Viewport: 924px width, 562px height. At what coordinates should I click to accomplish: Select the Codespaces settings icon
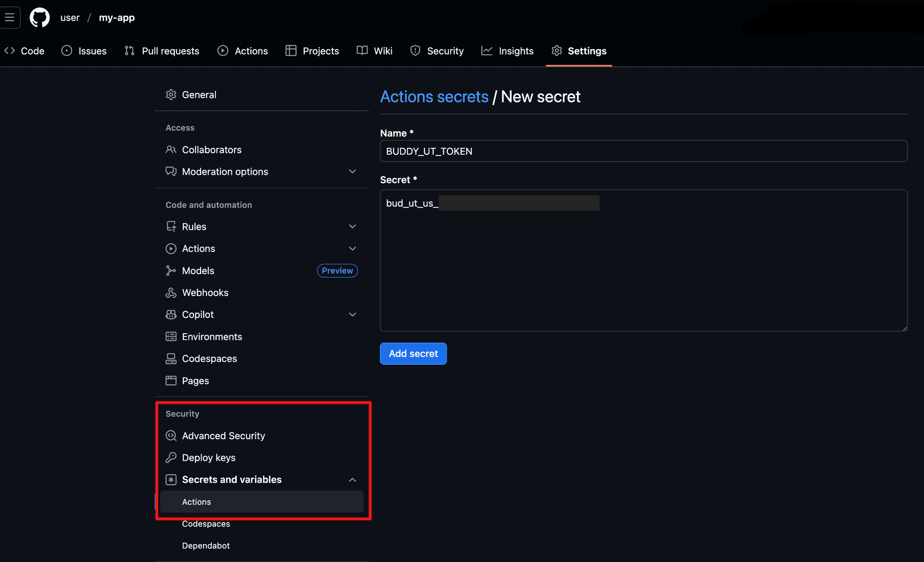coord(171,358)
